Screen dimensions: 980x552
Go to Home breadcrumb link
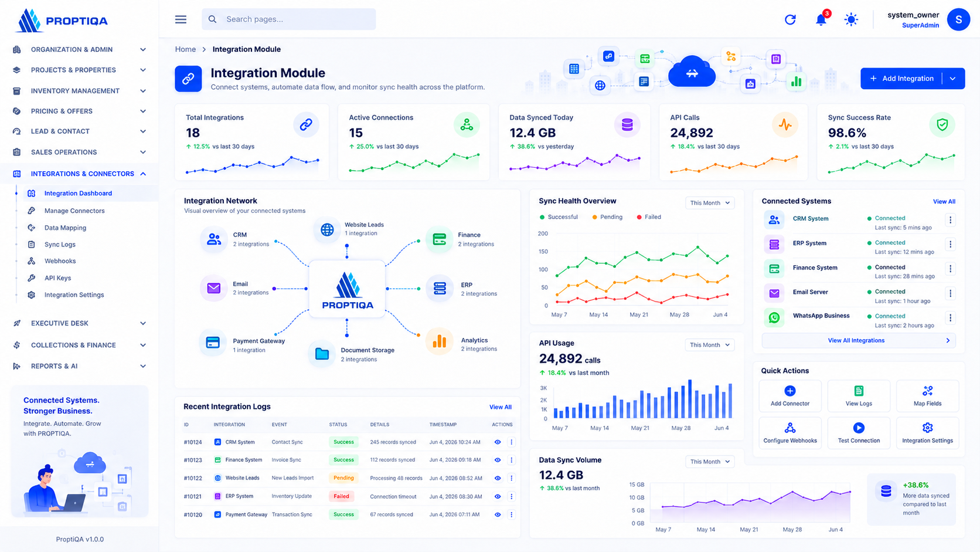(185, 49)
